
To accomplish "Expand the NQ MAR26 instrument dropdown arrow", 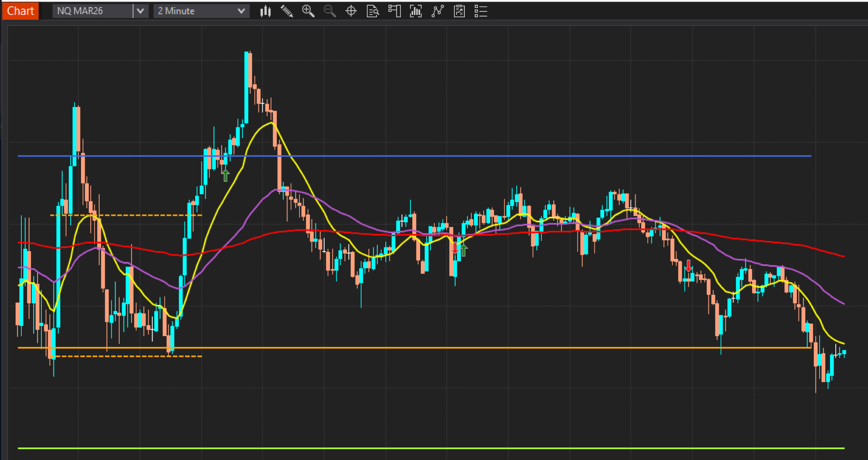I will (x=140, y=11).
